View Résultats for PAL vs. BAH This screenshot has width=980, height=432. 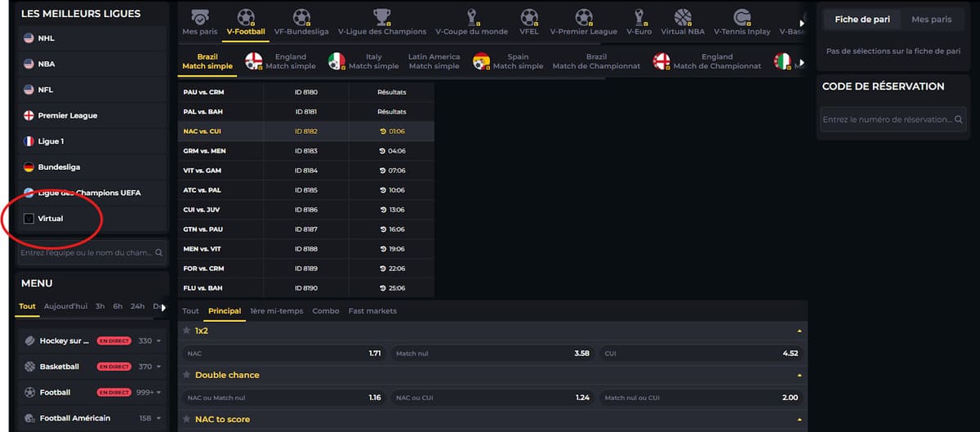(x=392, y=112)
